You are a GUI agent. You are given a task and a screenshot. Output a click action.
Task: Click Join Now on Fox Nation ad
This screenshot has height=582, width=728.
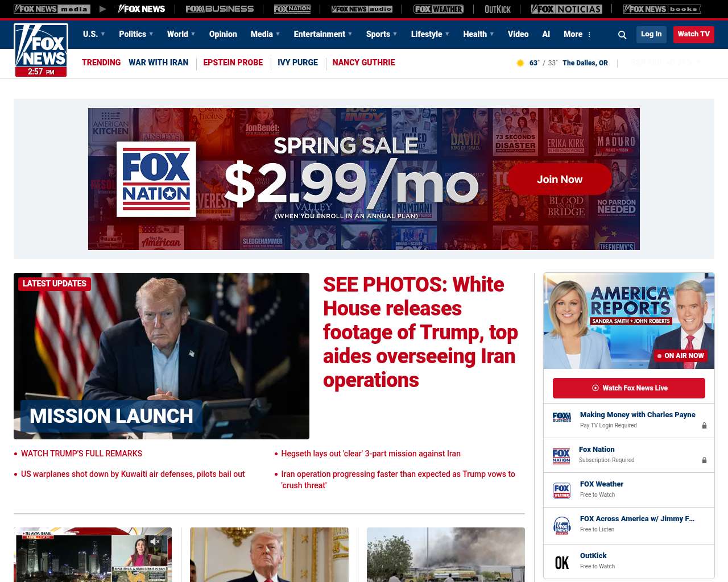pos(560,179)
